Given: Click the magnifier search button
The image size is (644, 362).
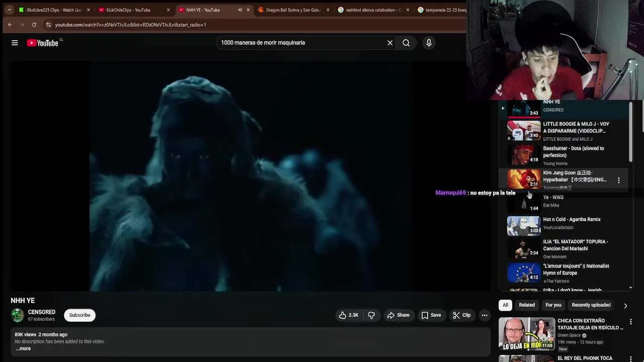Looking at the screenshot, I should click(406, 43).
